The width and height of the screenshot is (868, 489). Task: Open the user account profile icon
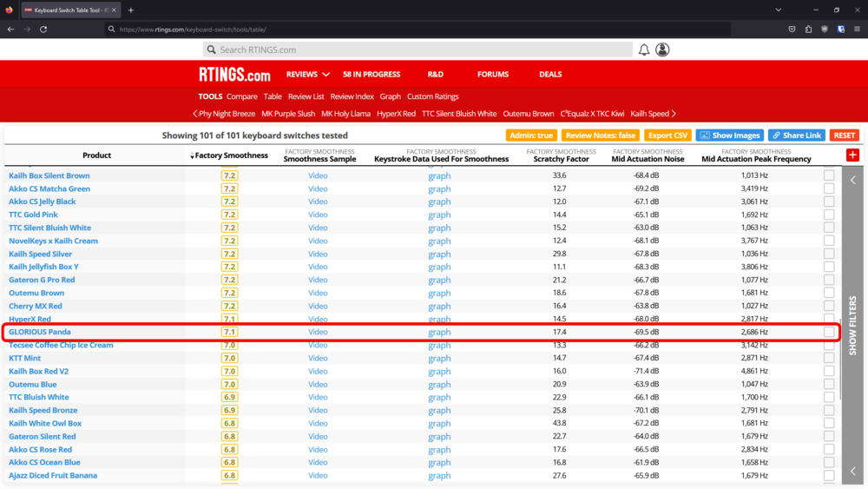pos(662,50)
